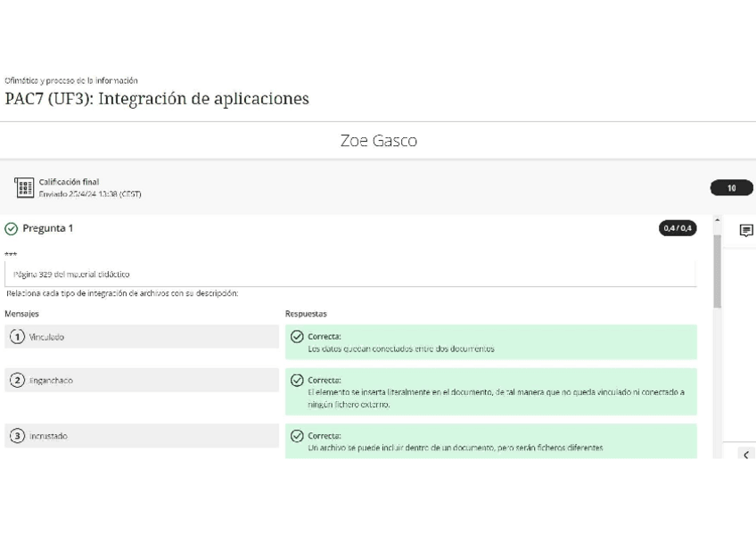Open the Ofimática y proceso de la información breadcrumb

(71, 80)
